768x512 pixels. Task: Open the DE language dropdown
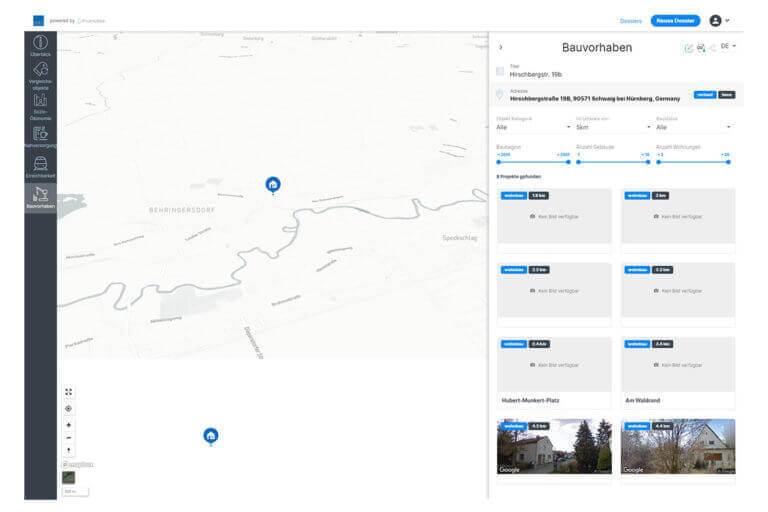(x=728, y=46)
